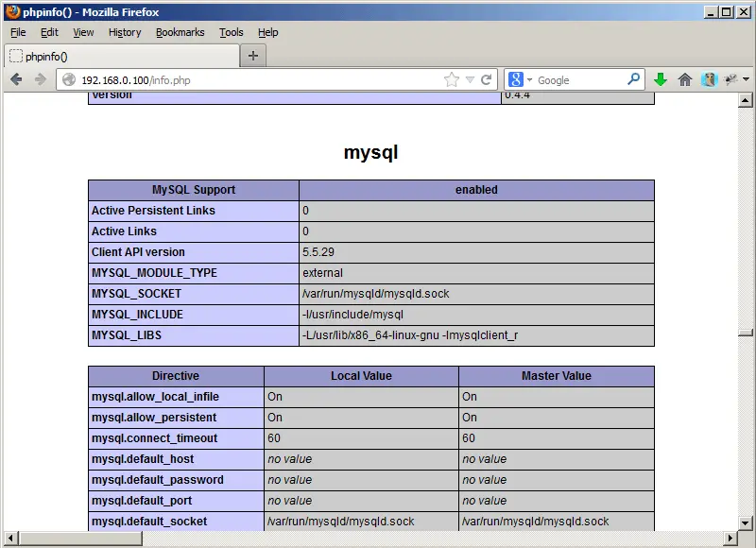The image size is (756, 548).
Task: Click the mysql.default_port directive
Action: pyautogui.click(x=142, y=500)
